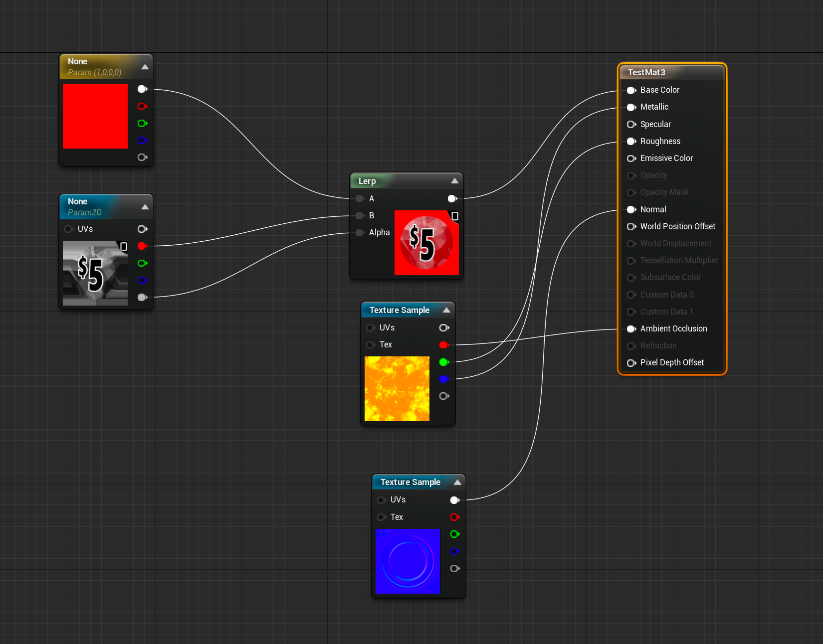Click the Pixel Depth Offset input pin
This screenshot has width=823, height=644.
point(631,363)
